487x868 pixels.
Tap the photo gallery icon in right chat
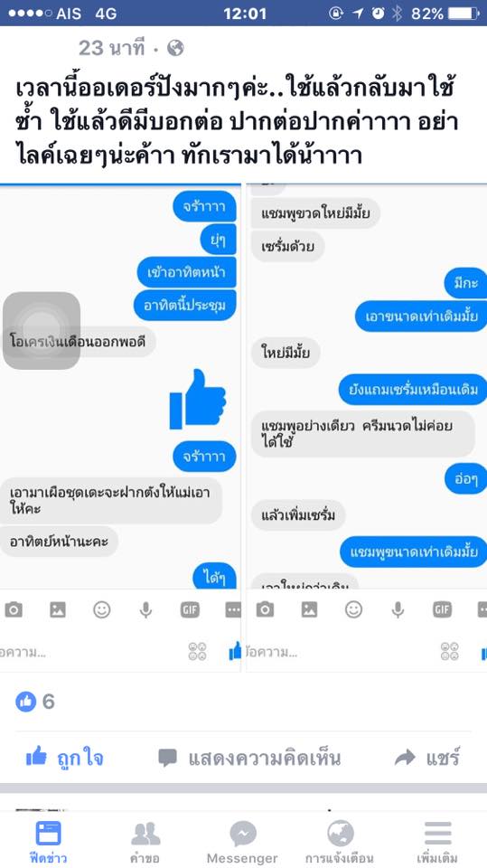click(x=309, y=609)
